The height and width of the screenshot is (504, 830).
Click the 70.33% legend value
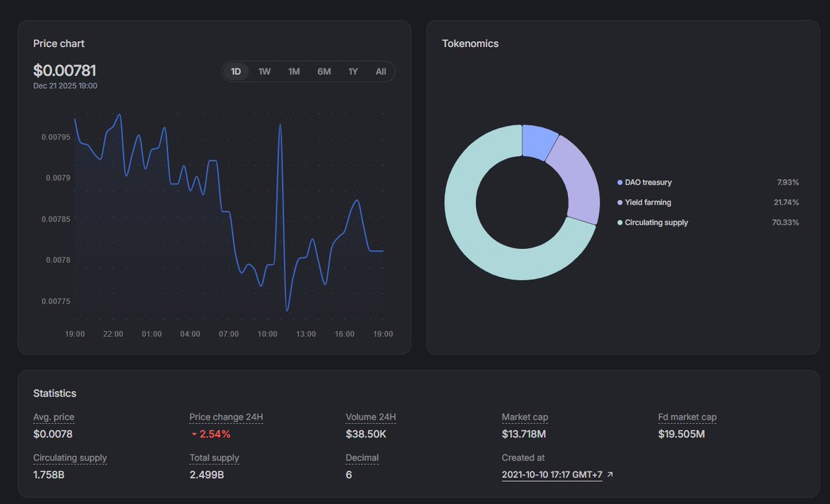point(786,223)
